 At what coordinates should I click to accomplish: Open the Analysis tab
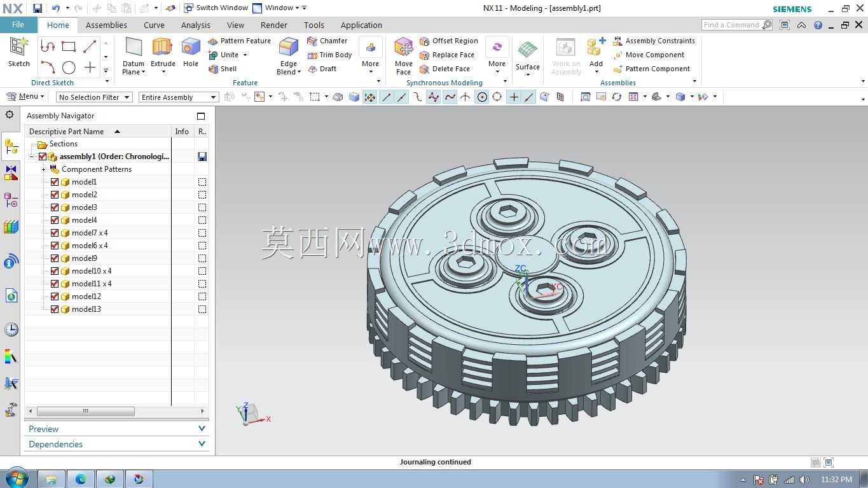[195, 25]
